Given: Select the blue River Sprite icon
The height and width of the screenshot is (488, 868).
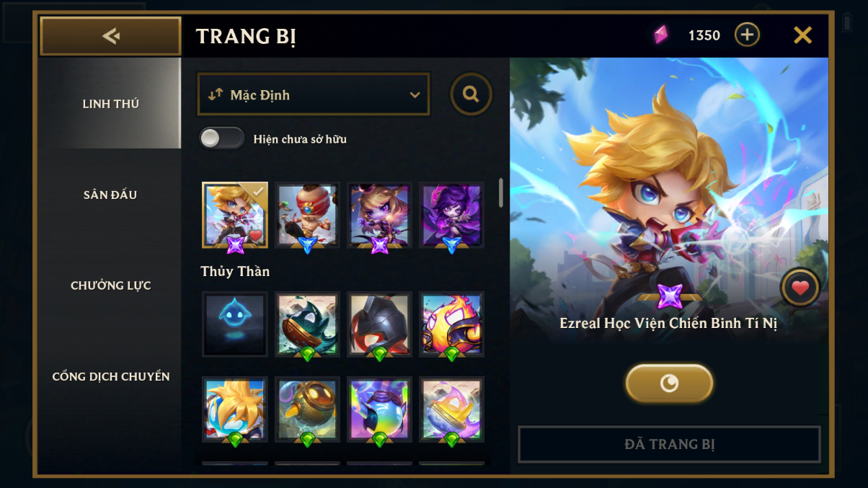Looking at the screenshot, I should tap(235, 324).
